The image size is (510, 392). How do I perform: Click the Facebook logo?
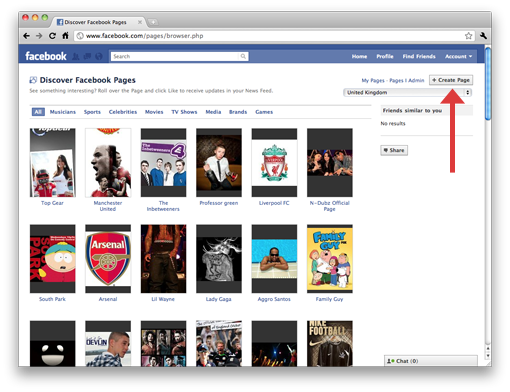(x=46, y=56)
